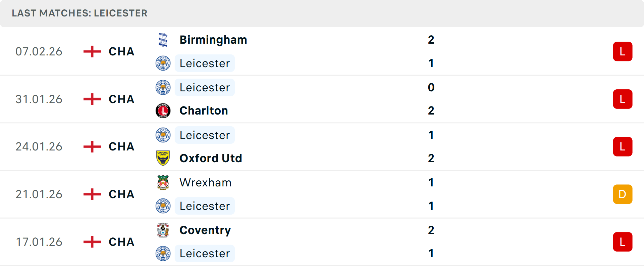The image size is (644, 266).
Task: Click the loss badge for 17.01.26 match
Action: click(x=623, y=242)
